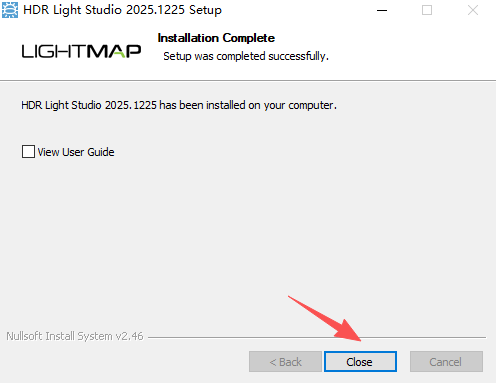Click the red arrow annotation graphic
Image resolution: width=496 pixels, height=383 pixels.
coord(325,318)
